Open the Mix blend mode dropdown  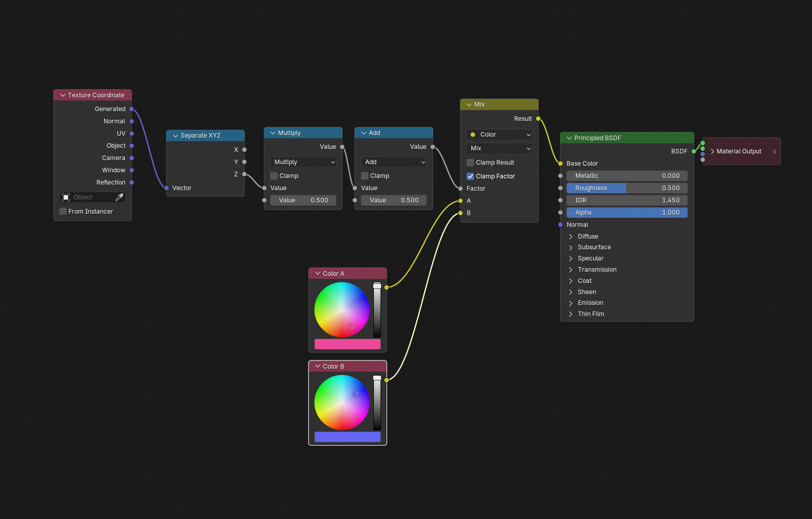(499, 148)
